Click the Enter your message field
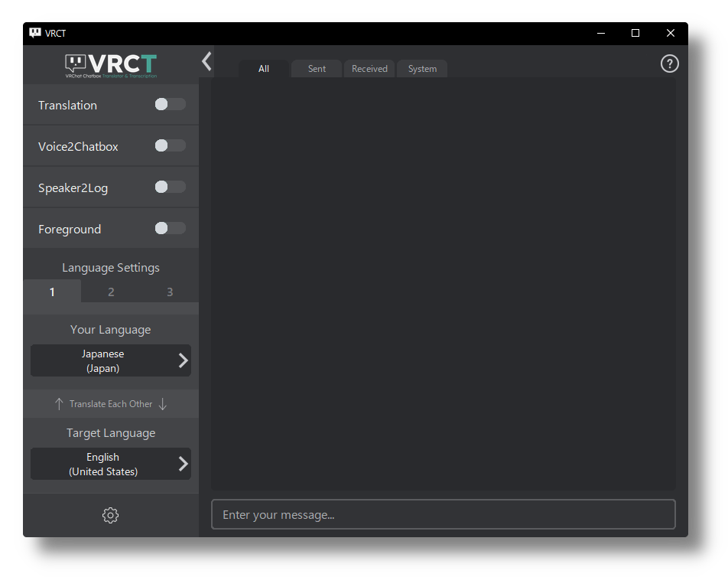728x577 pixels. tap(444, 514)
